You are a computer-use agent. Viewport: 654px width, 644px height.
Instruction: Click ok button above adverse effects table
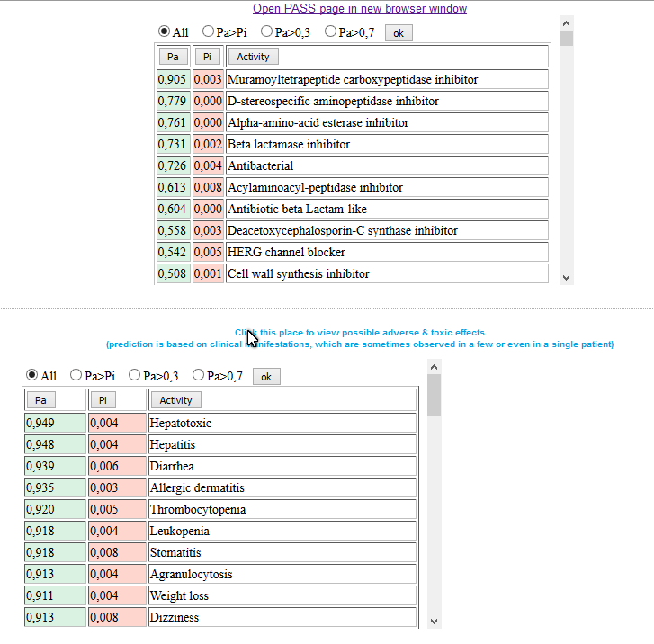tap(266, 377)
